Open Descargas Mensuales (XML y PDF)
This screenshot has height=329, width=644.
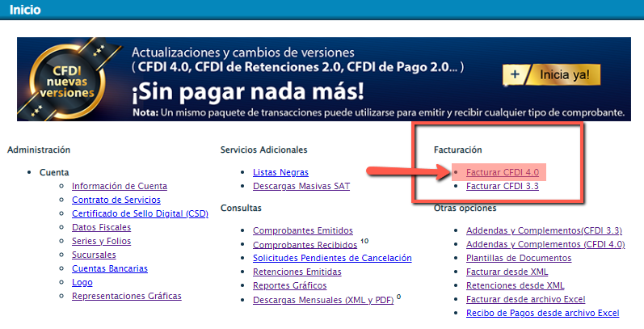click(323, 300)
